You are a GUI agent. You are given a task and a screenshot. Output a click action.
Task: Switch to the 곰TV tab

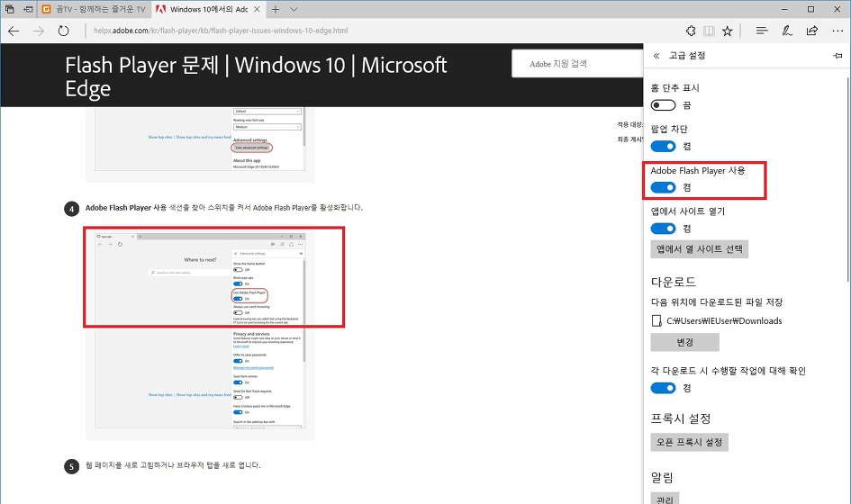pyautogui.click(x=94, y=9)
